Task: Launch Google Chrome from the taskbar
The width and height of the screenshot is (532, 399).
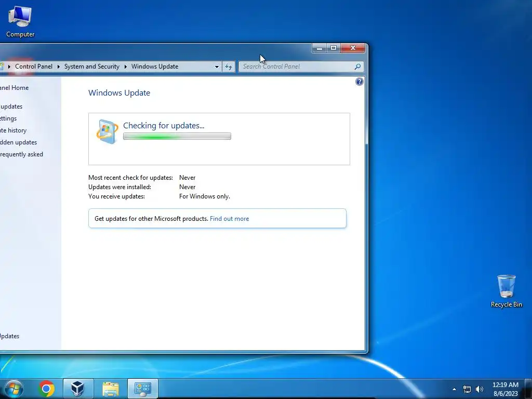Action: tap(46, 389)
